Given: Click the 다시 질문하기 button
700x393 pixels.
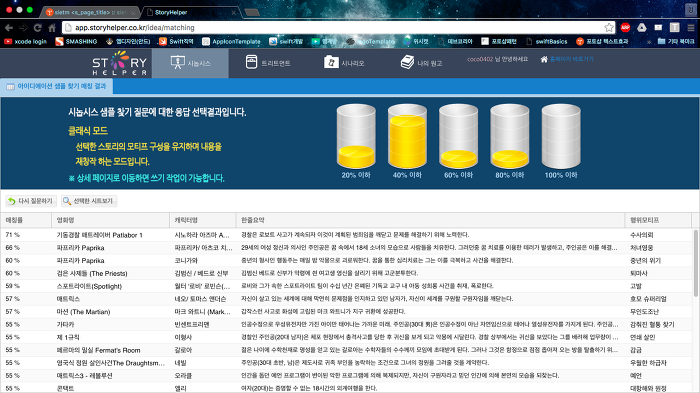Looking at the screenshot, I should [x=31, y=201].
